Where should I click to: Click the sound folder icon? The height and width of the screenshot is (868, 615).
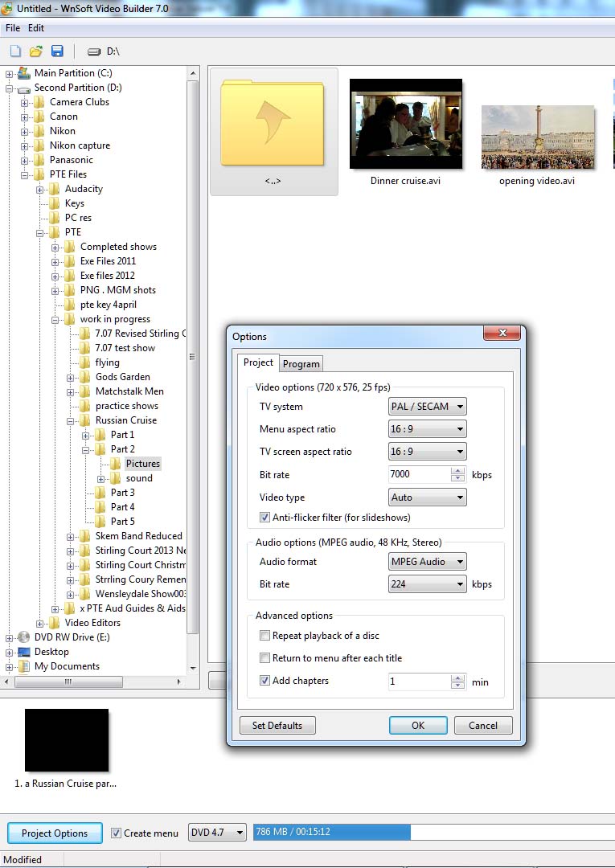point(115,478)
